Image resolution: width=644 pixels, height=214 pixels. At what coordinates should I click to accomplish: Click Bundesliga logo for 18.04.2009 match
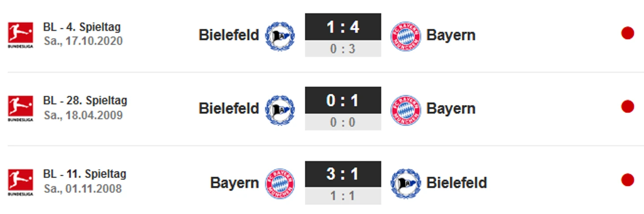(20, 108)
